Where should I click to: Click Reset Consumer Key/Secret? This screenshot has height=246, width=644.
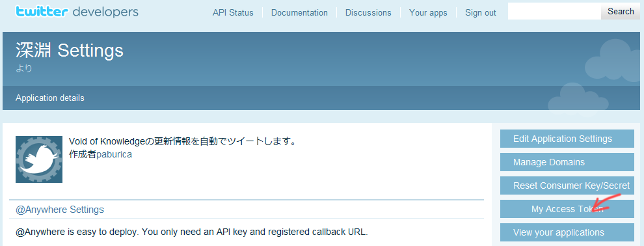[x=567, y=185]
